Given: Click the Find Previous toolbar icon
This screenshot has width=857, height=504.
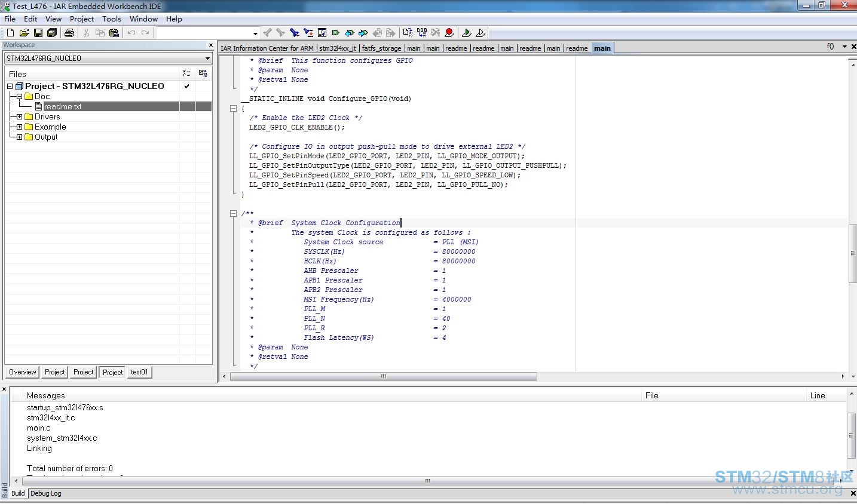Looking at the screenshot, I should tap(267, 33).
